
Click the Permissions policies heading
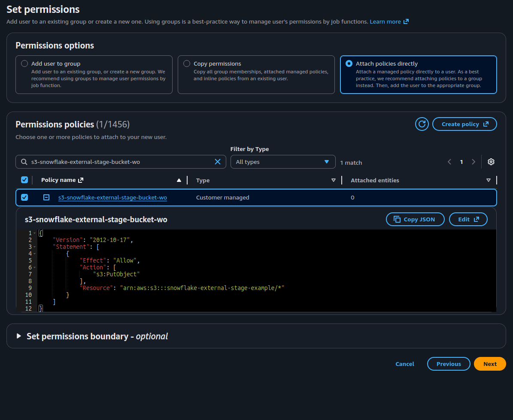point(73,124)
